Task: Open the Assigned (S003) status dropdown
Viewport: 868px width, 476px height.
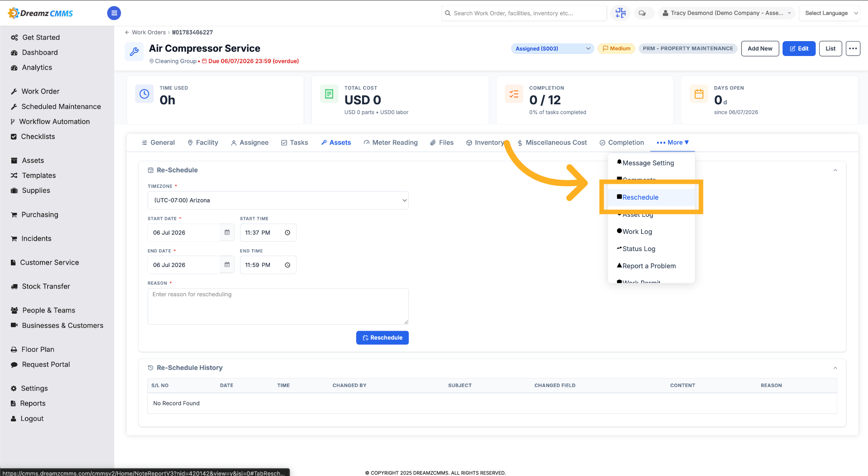Action: (552, 48)
